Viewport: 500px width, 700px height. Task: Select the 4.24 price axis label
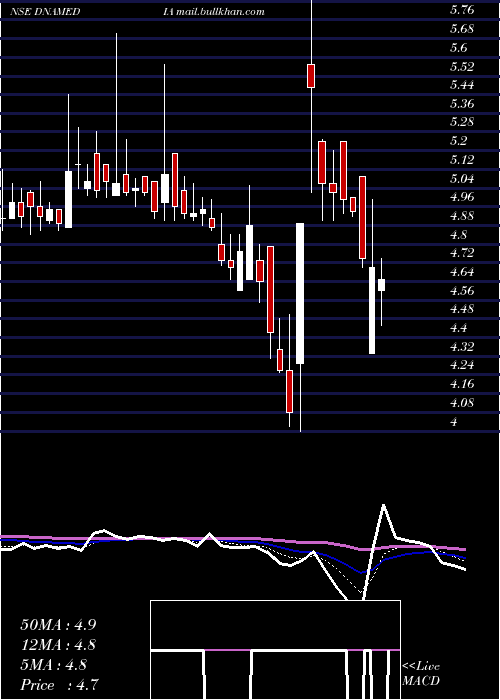point(462,365)
